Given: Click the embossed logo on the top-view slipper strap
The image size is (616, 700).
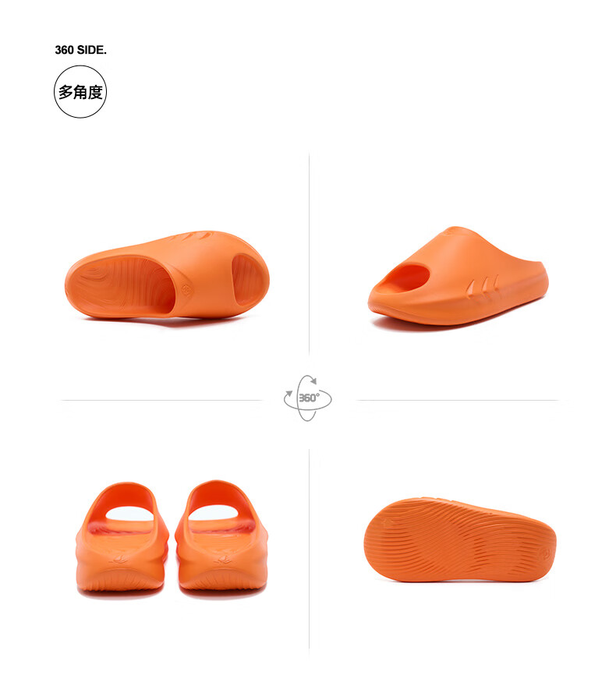Looking at the screenshot, I should coord(186,291).
